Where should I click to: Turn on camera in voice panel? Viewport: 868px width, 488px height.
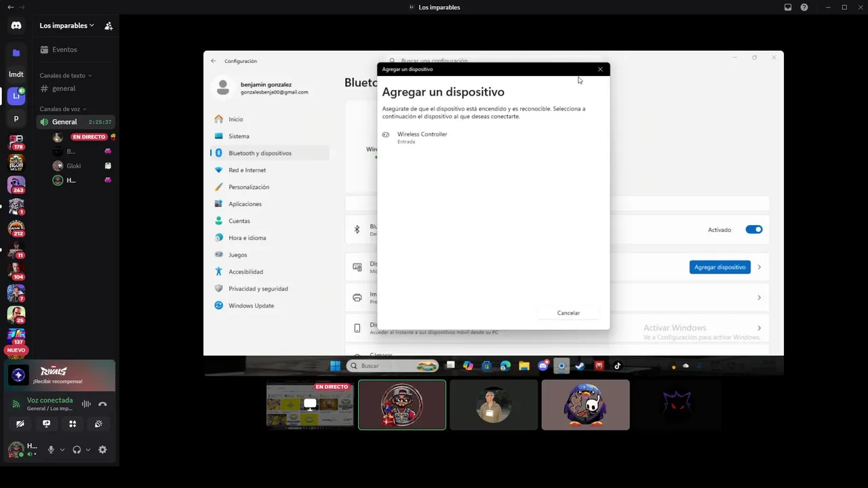pos(20,424)
